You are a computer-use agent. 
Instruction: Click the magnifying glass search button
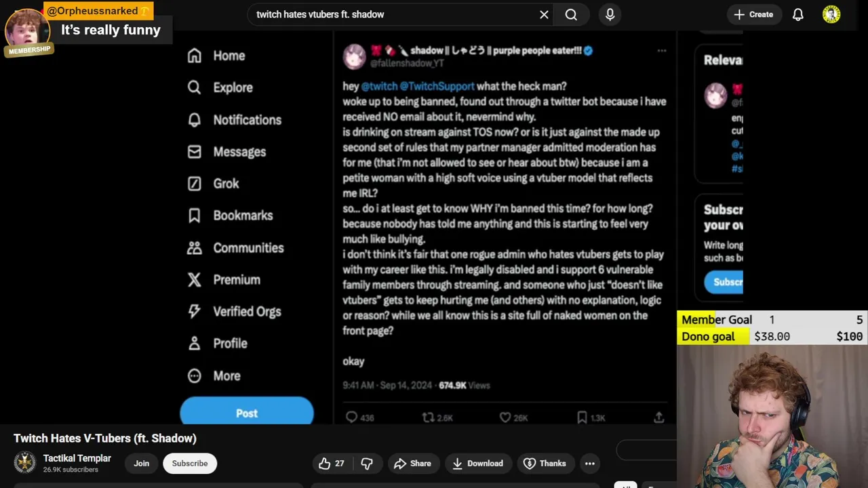coord(571,14)
